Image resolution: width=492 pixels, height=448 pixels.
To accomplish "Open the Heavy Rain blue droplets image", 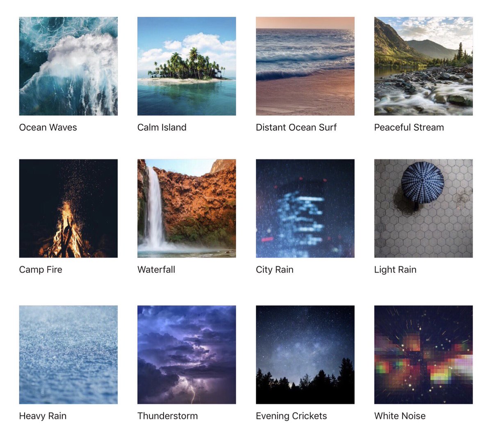I will click(x=68, y=355).
